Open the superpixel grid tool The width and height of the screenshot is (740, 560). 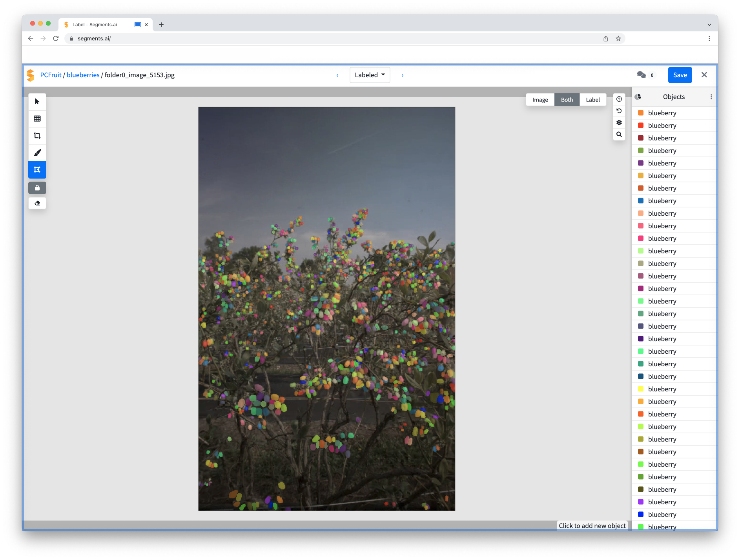(37, 118)
